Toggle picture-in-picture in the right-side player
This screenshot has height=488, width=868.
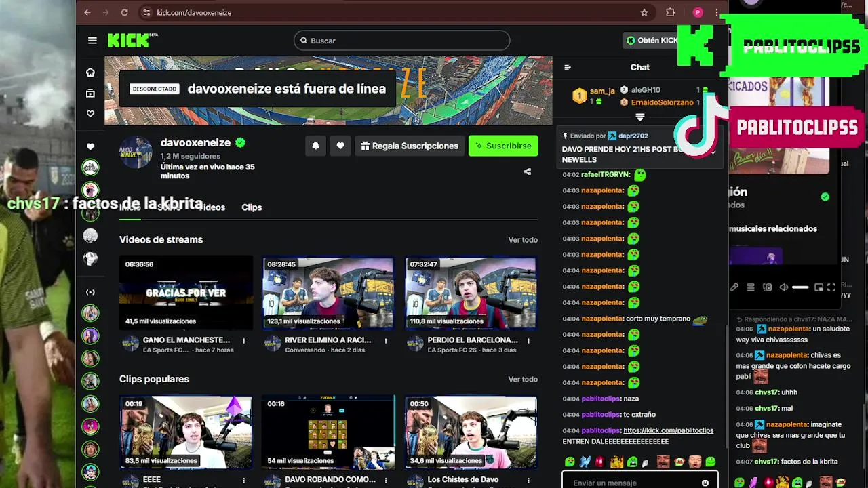tap(818, 287)
